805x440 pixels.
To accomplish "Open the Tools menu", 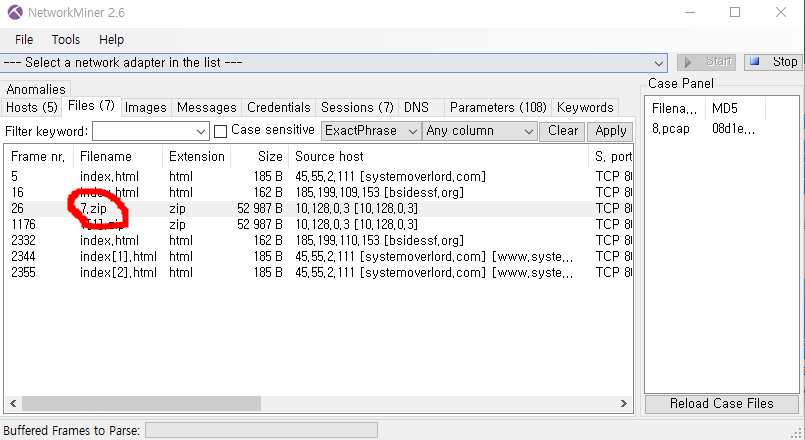I will pyautogui.click(x=66, y=40).
